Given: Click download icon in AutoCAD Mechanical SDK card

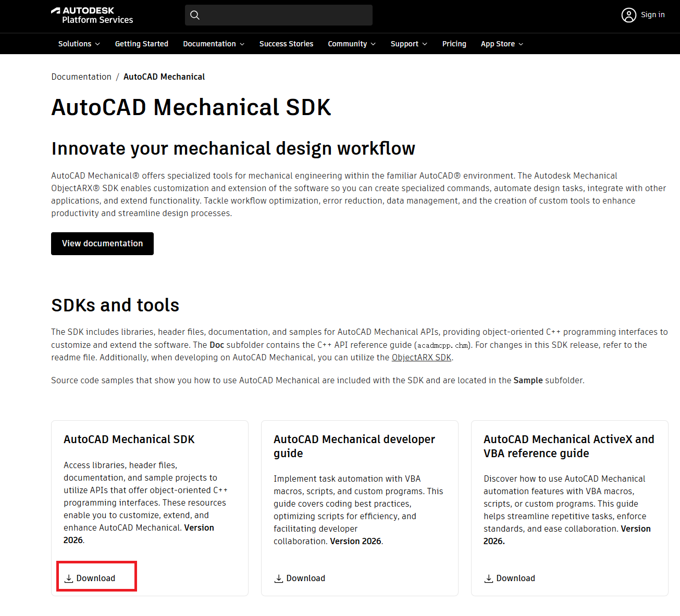Looking at the screenshot, I should (69, 579).
